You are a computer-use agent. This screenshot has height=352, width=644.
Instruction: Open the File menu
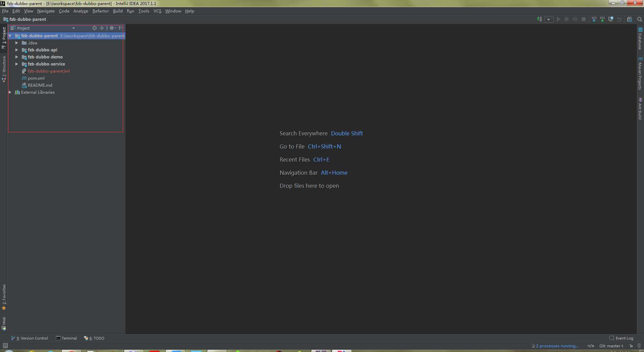[5, 11]
